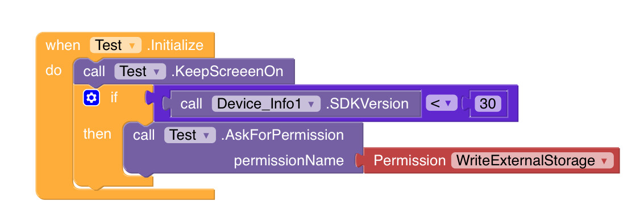Expand the Device_Info1 component dropdown
Screen dimensions: 644x217
point(266,104)
